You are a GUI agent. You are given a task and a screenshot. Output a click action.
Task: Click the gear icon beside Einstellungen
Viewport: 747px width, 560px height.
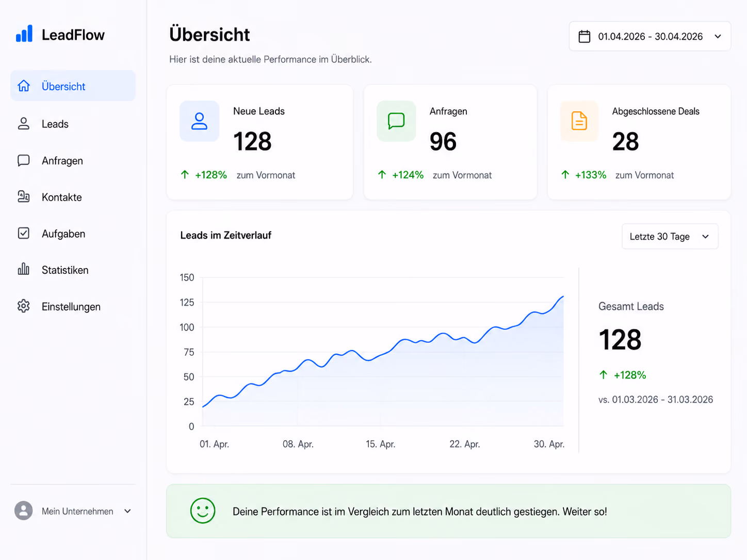click(x=24, y=306)
